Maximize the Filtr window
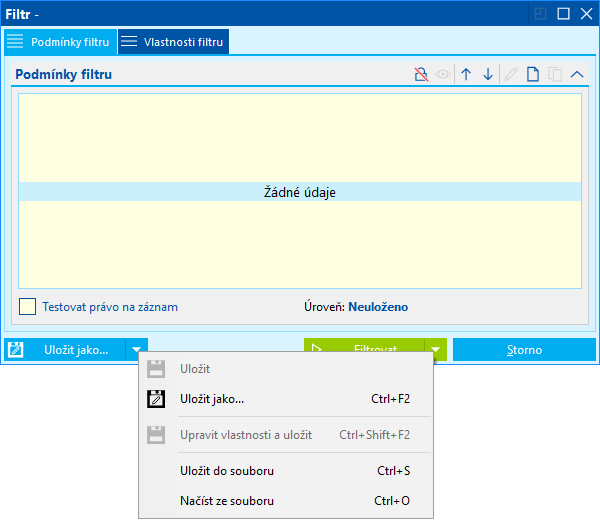600x520 pixels. [x=563, y=14]
